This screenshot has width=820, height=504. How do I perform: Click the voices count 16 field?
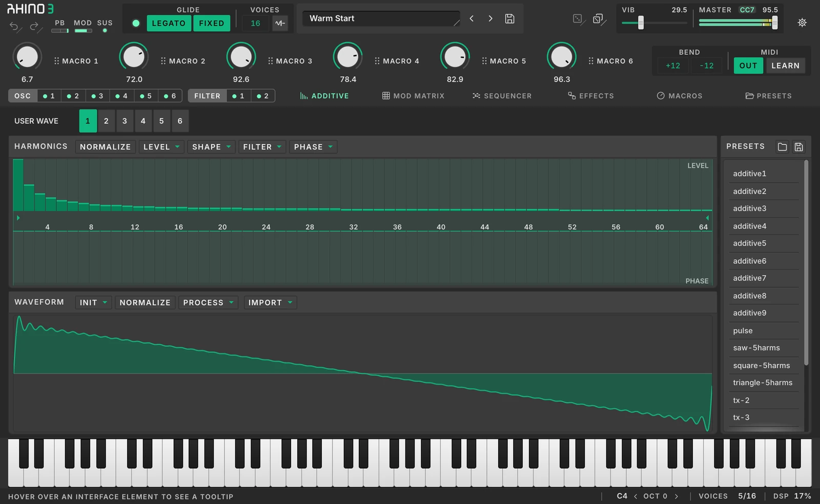pos(255,23)
